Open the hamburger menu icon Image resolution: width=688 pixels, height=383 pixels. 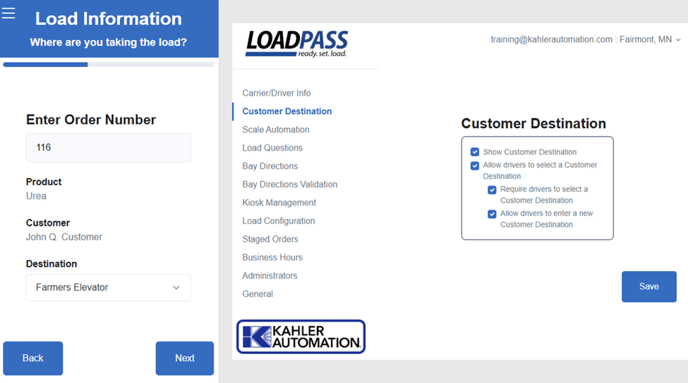pos(8,13)
